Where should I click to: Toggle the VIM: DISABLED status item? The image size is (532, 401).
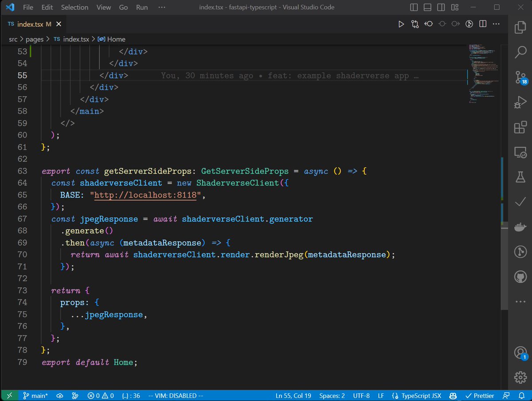[176, 396]
